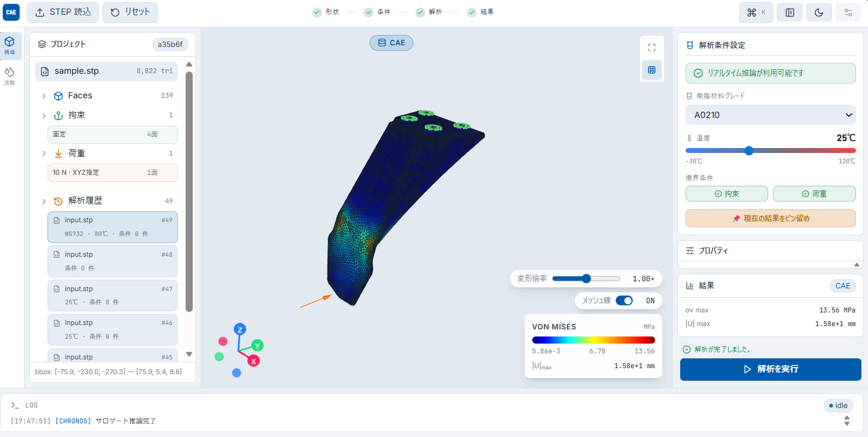Toggle the メッシュ線 mesh line switch
The image size is (868, 437).
point(624,300)
